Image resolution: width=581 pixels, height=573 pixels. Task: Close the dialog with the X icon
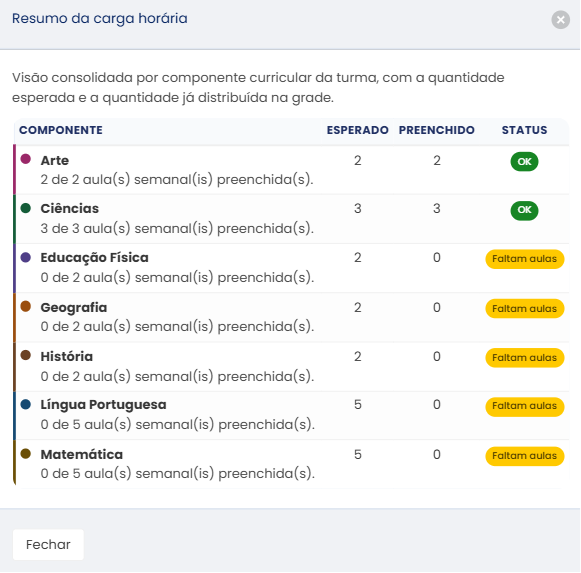pos(560,20)
